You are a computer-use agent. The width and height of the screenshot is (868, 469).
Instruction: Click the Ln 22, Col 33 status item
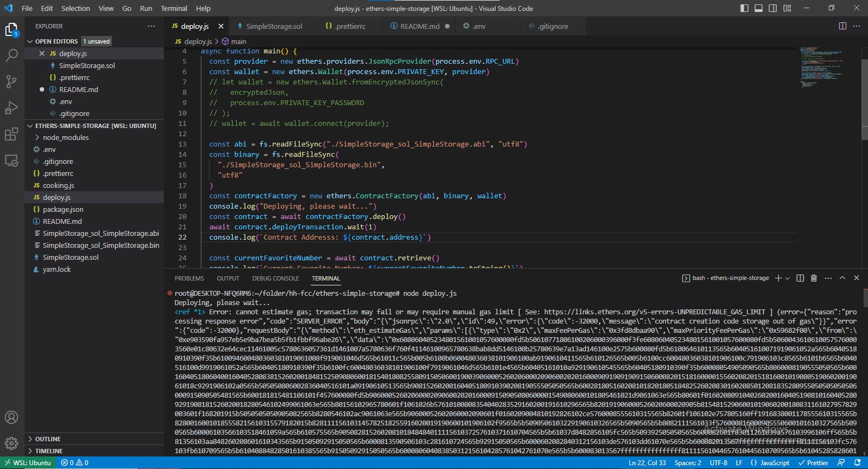pyautogui.click(x=647, y=463)
